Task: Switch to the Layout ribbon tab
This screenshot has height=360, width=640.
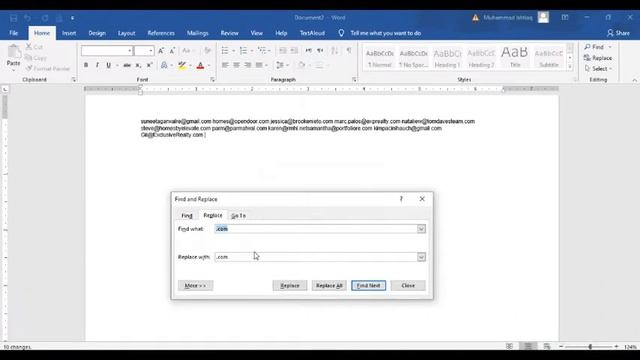Action: 127,33
